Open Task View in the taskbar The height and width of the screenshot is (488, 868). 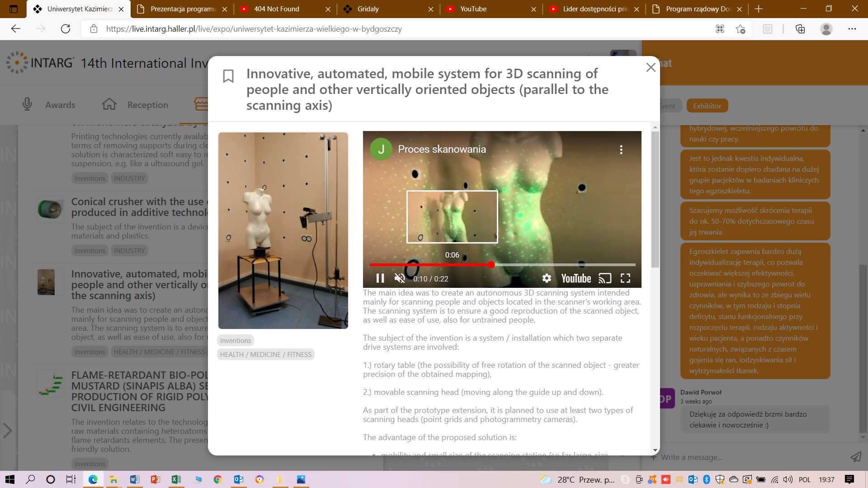(71, 479)
